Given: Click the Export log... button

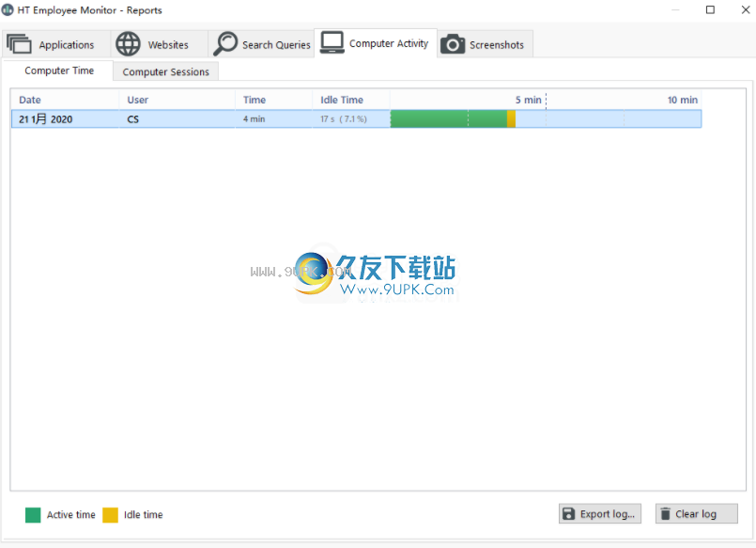Looking at the screenshot, I should tap(600, 514).
